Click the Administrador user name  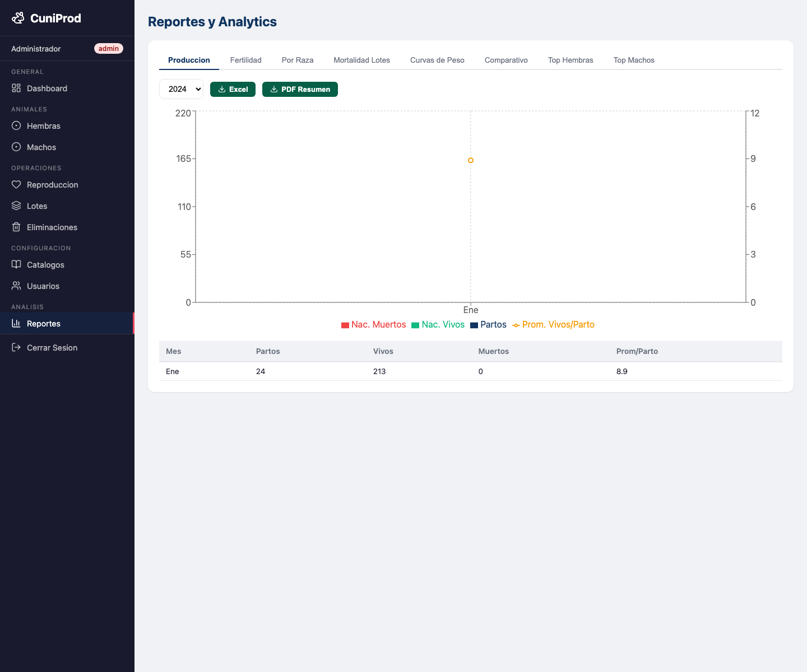(36, 49)
